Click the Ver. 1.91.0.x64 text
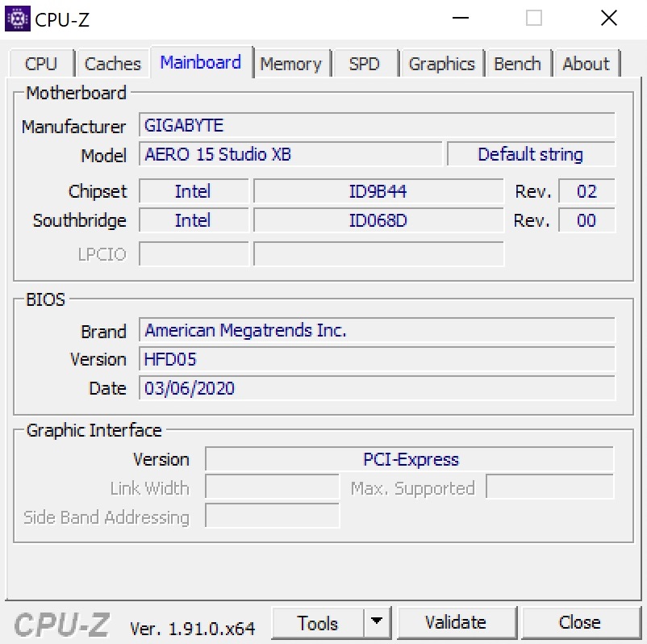647x644 pixels. click(192, 629)
